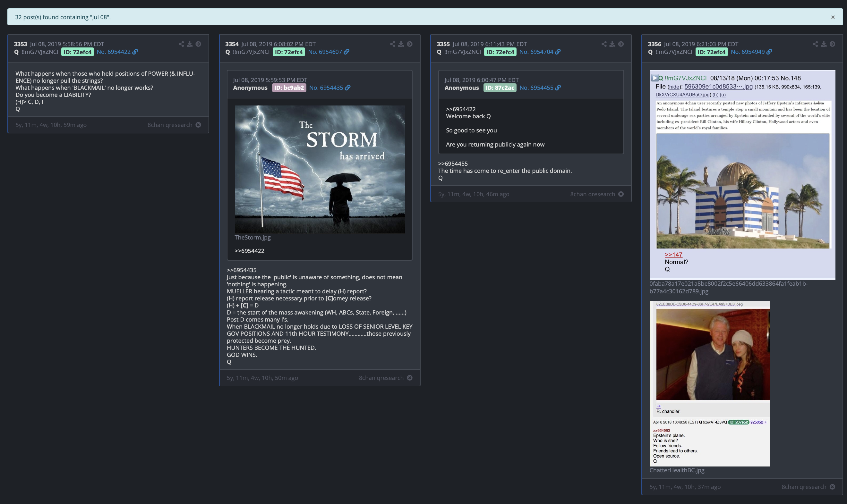Copy link icon next to No. 6954607

(346, 52)
